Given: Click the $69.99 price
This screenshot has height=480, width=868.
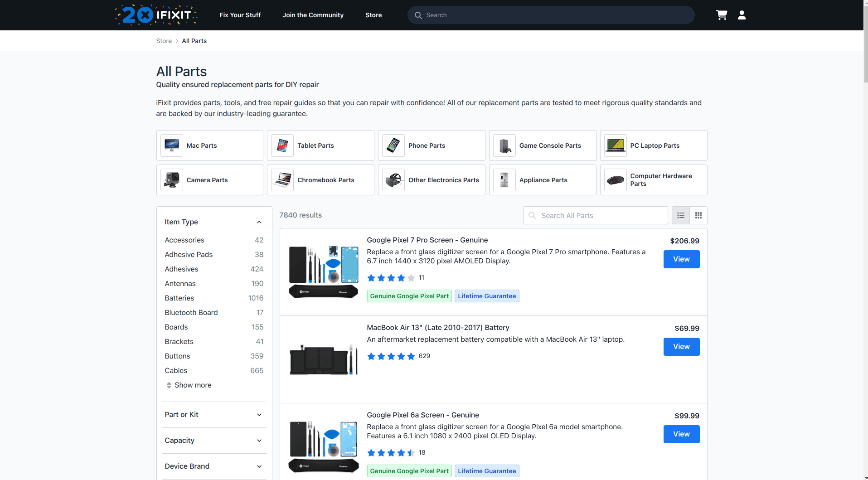Looking at the screenshot, I should [687, 329].
